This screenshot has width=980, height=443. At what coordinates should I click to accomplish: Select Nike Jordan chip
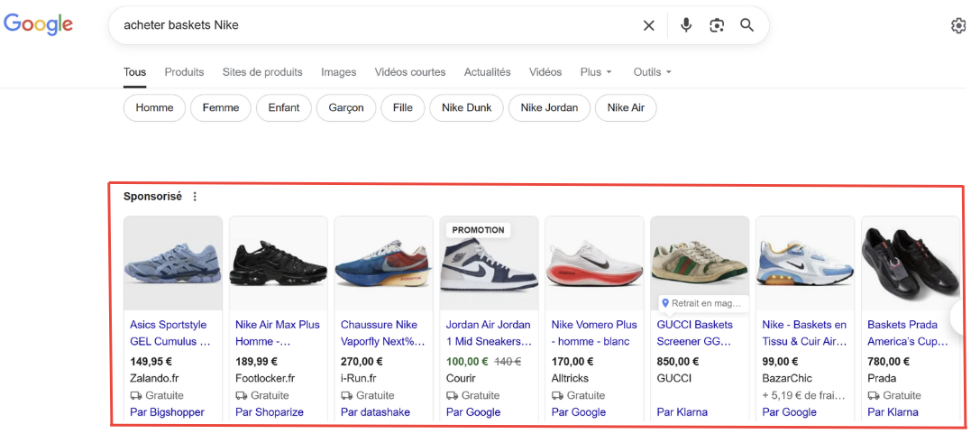(549, 107)
